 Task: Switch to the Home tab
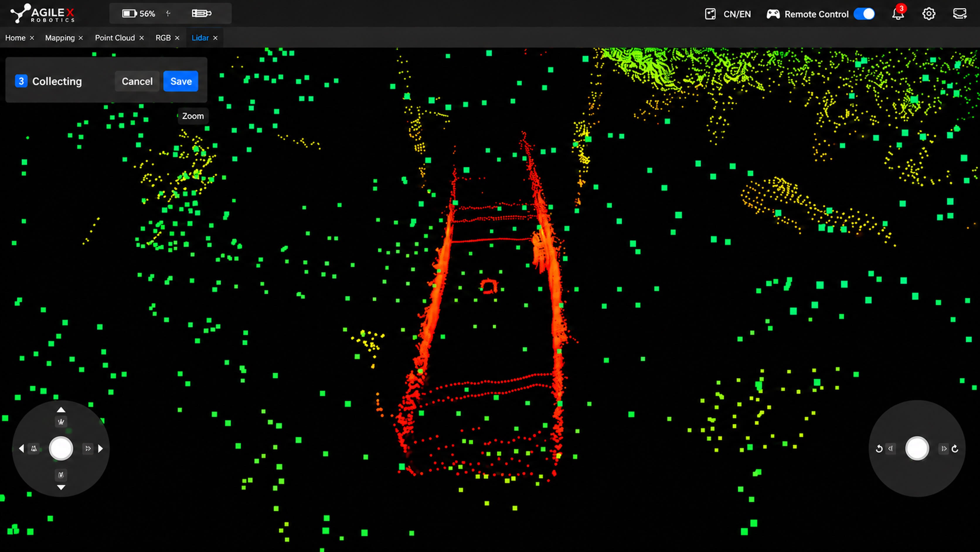[15, 38]
